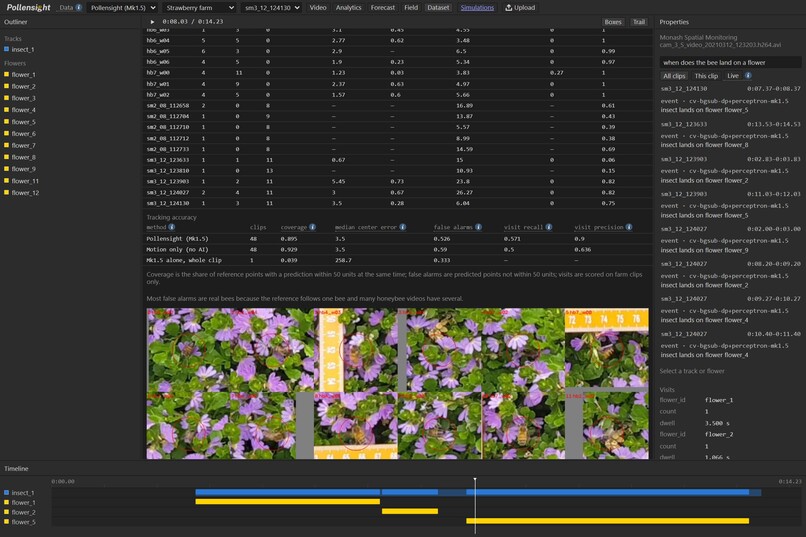Image resolution: width=806 pixels, height=537 pixels.
Task: Select flower_2 in the Outliner list
Action: pos(23,86)
